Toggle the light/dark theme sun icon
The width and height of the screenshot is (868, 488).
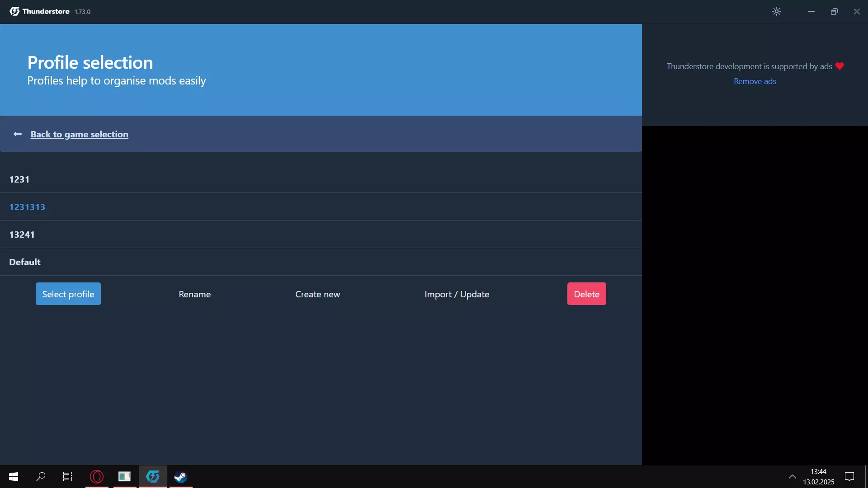[x=776, y=12]
